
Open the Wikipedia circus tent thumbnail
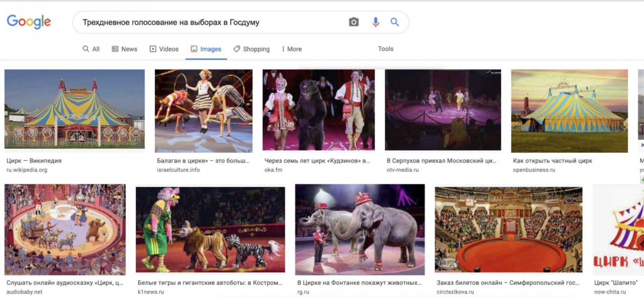coord(74,109)
